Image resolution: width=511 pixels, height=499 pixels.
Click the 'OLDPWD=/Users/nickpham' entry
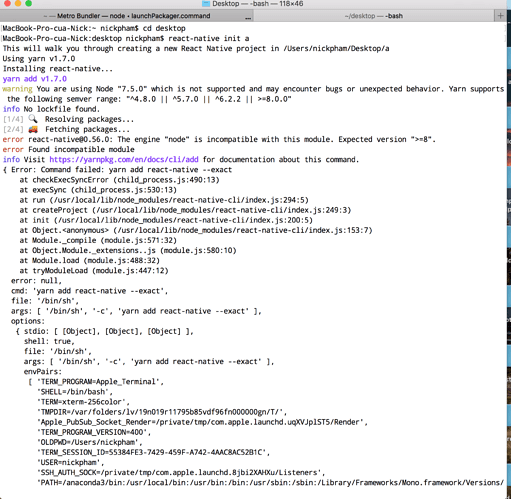click(90, 442)
